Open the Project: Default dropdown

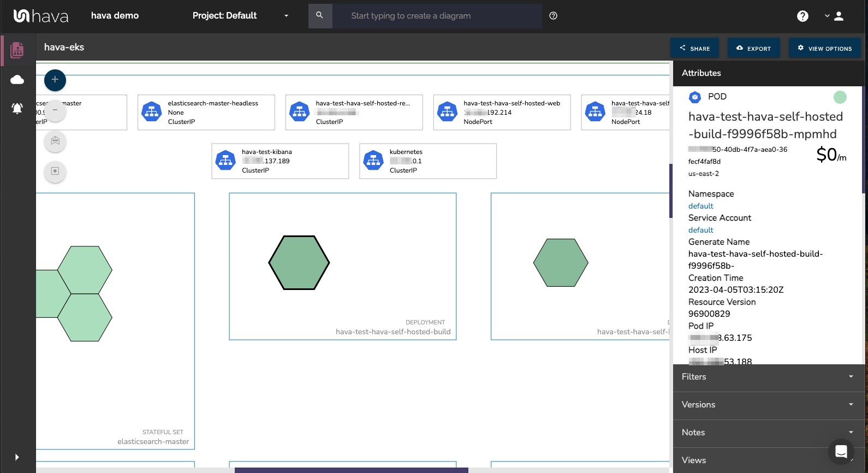pyautogui.click(x=240, y=16)
